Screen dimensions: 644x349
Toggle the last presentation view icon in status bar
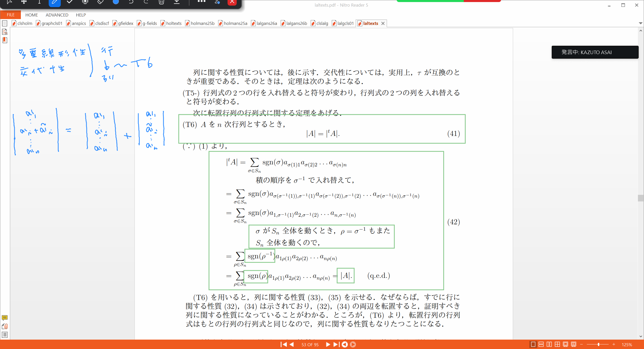coord(574,344)
